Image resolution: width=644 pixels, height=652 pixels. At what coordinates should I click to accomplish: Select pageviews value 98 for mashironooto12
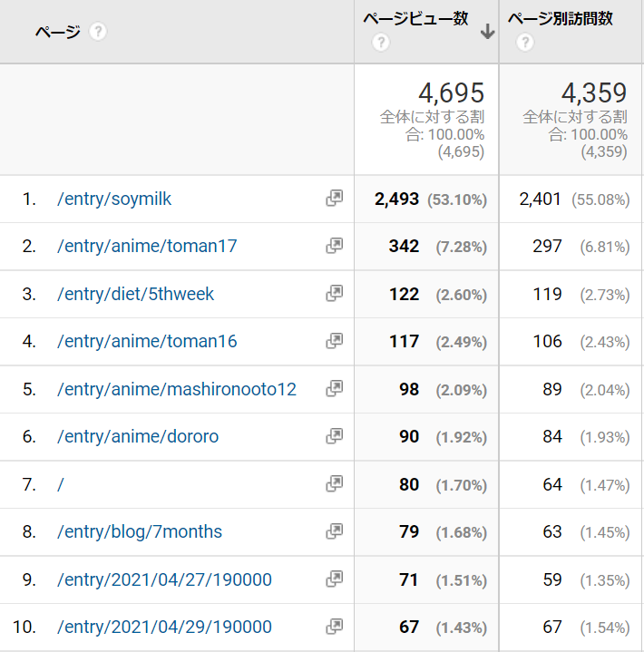coord(409,390)
